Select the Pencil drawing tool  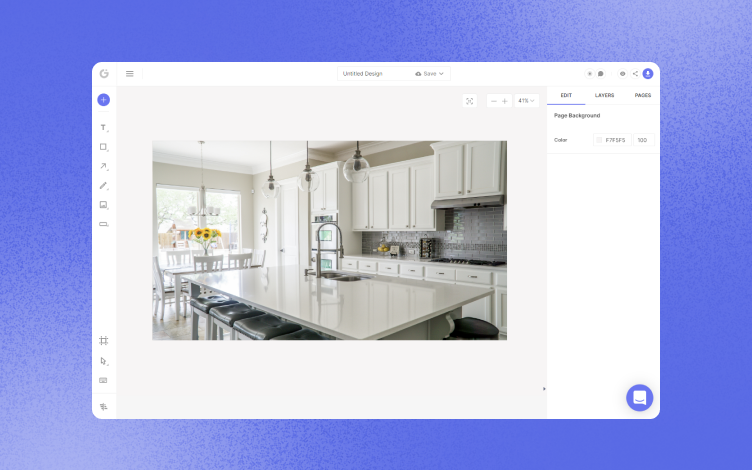(104, 186)
